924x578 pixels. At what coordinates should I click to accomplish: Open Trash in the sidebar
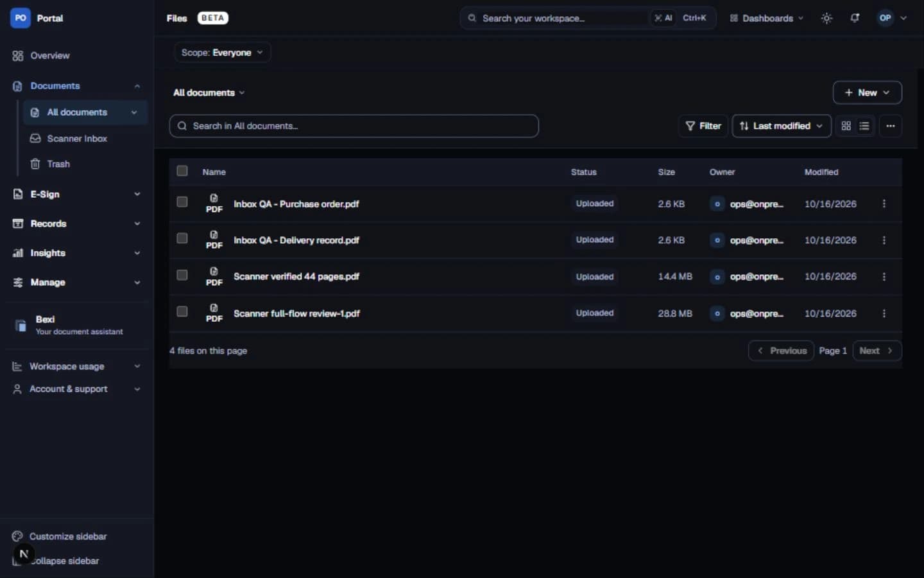pos(86,164)
